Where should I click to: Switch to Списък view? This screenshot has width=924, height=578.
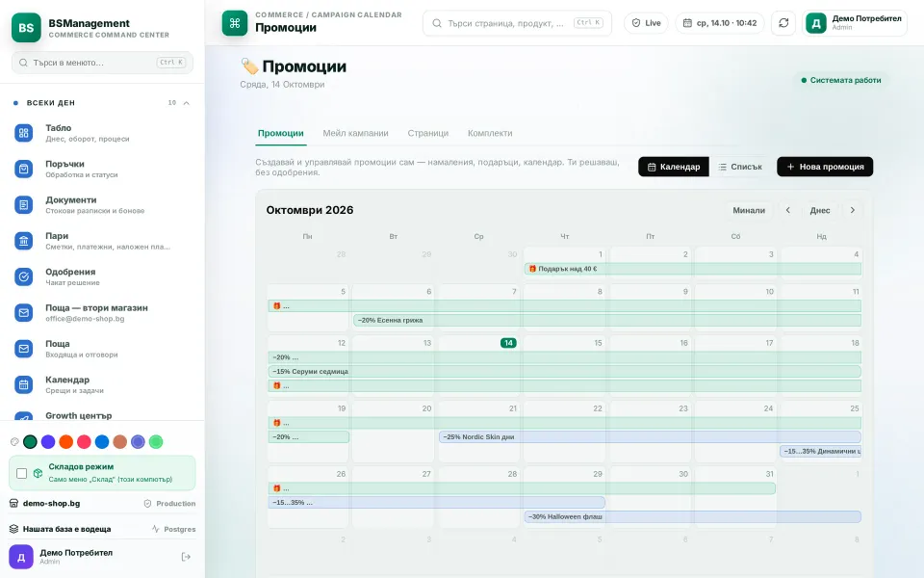[740, 167]
